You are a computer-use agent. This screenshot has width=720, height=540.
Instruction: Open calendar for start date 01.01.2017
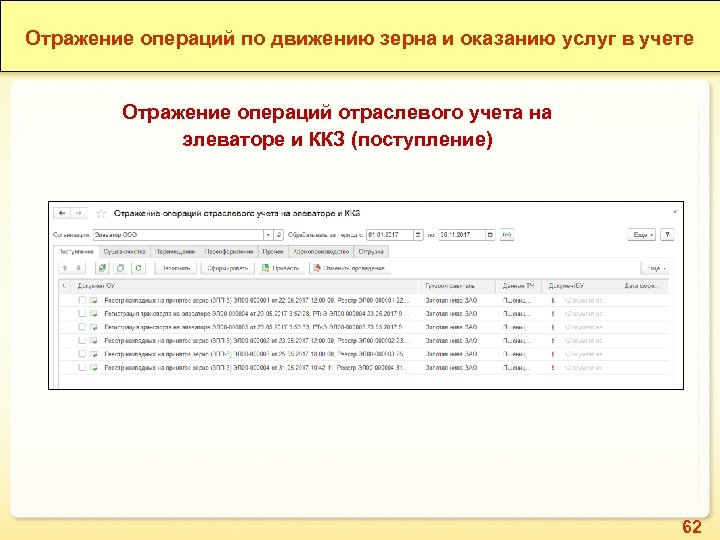click(418, 235)
